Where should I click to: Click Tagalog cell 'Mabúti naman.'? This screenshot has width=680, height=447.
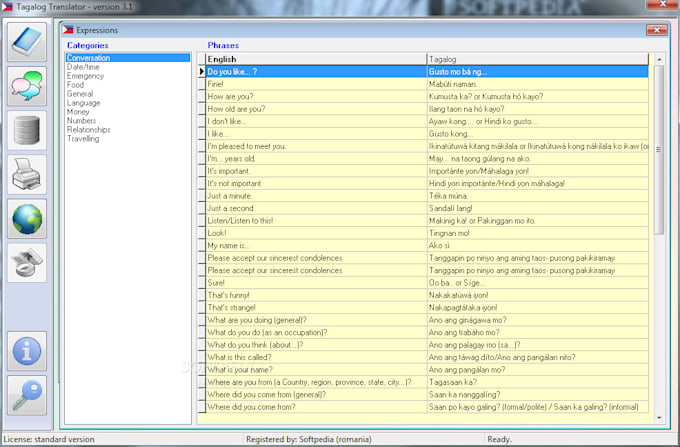click(x=538, y=84)
